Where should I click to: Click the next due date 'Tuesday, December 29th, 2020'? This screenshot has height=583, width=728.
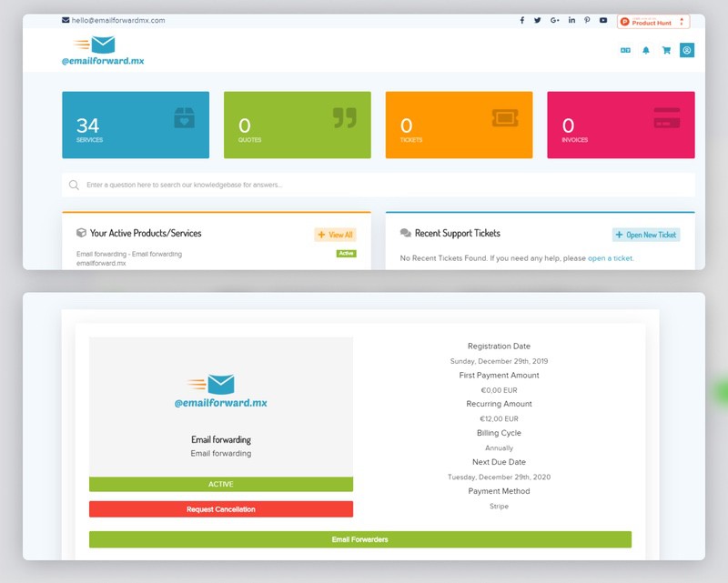click(499, 477)
